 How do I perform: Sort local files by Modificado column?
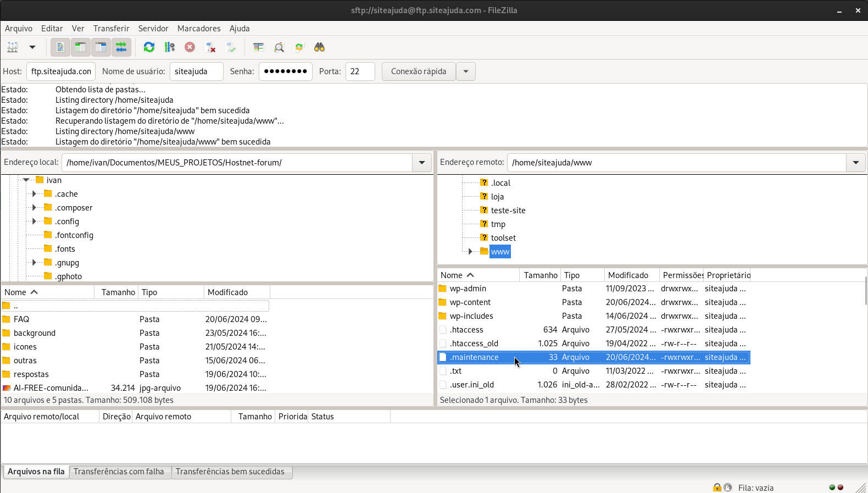point(237,292)
